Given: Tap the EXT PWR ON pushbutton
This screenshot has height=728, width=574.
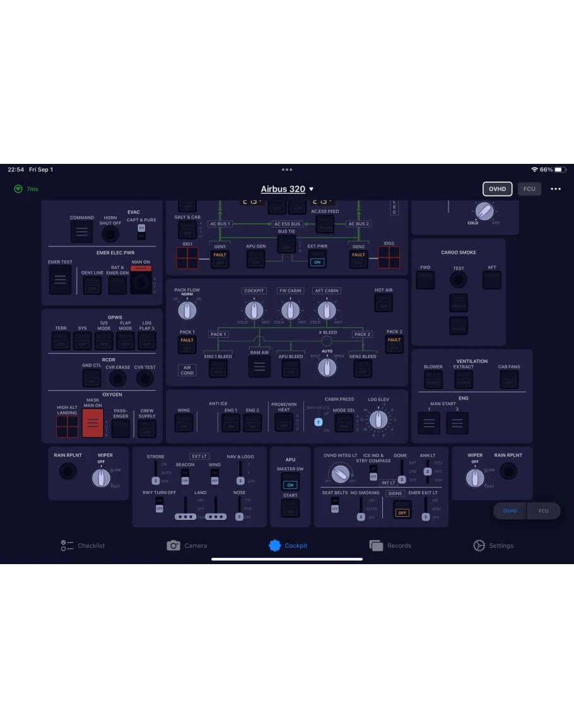Looking at the screenshot, I should [x=317, y=258].
